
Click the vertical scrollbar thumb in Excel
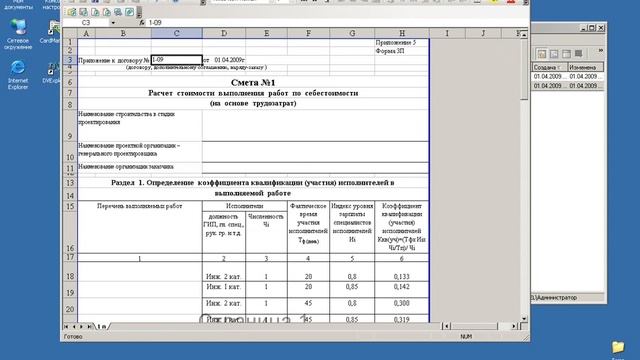524,69
